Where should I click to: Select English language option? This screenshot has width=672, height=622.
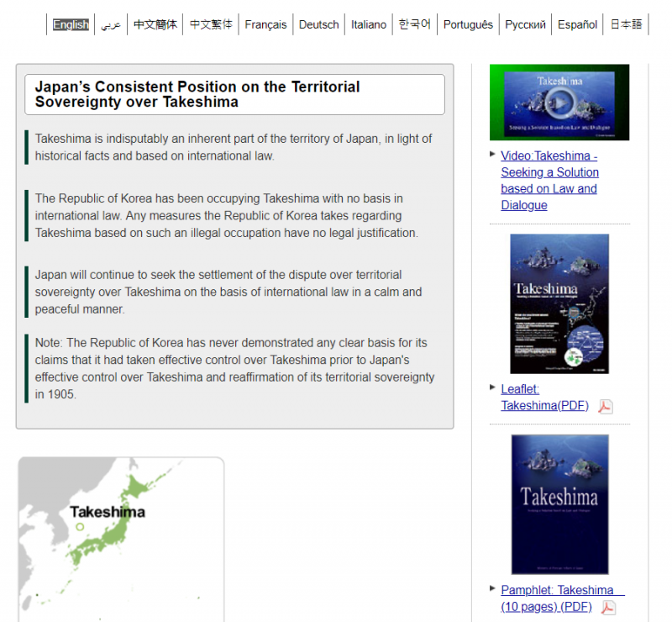click(x=71, y=24)
